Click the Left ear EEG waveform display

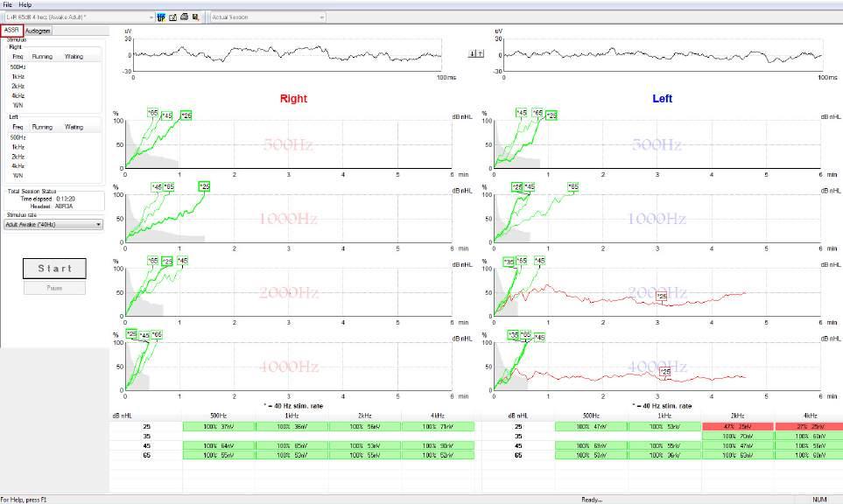[663, 55]
